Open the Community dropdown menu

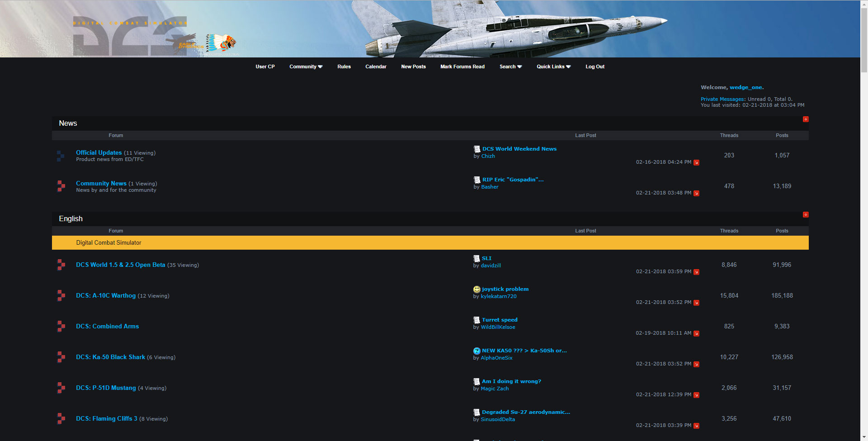306,66
